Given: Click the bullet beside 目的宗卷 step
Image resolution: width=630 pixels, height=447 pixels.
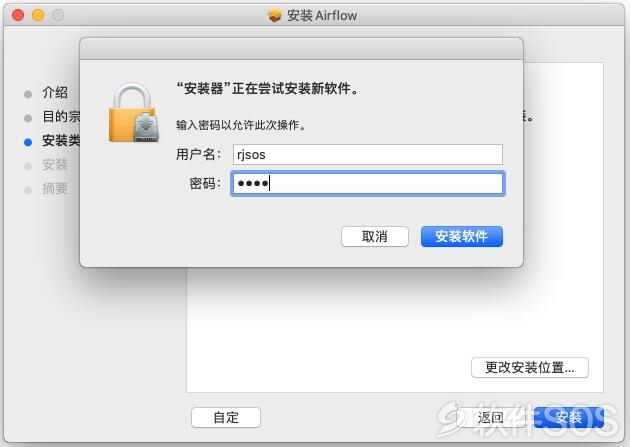Looking at the screenshot, I should [x=28, y=118].
